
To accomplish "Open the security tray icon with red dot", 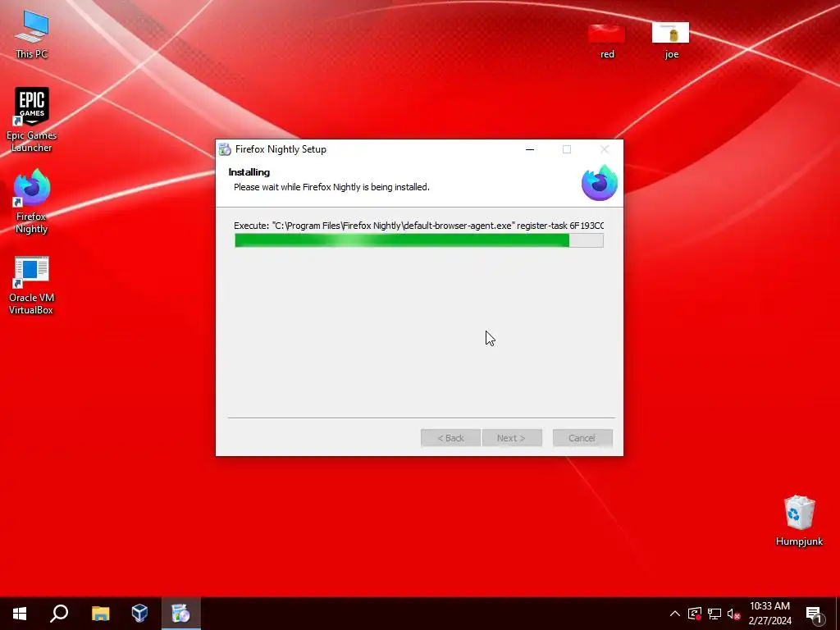I will click(694, 614).
